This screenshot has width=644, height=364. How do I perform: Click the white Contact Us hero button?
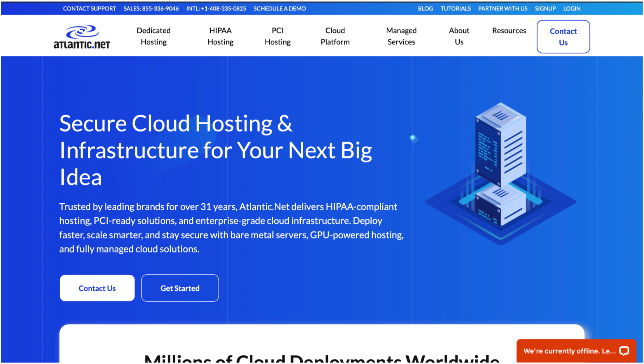tap(97, 288)
